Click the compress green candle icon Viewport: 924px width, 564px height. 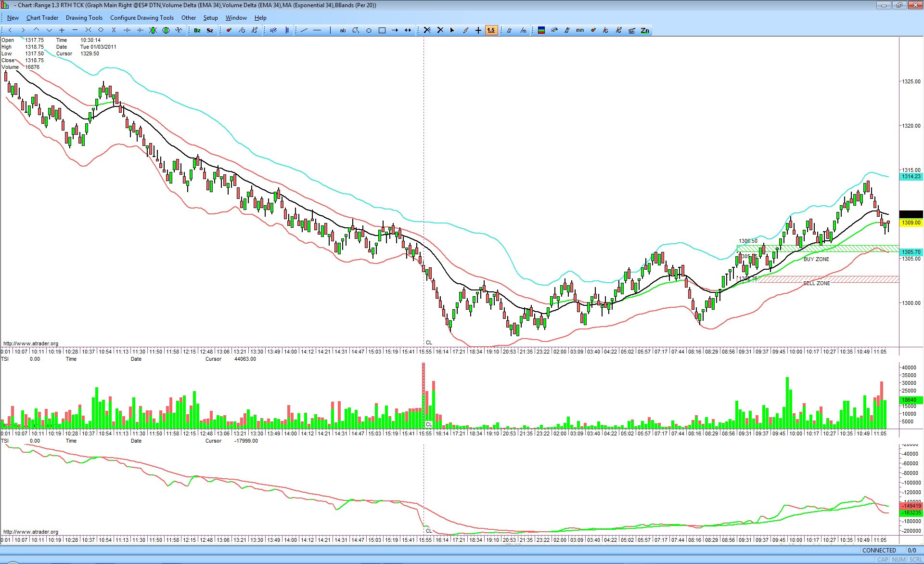[x=153, y=30]
